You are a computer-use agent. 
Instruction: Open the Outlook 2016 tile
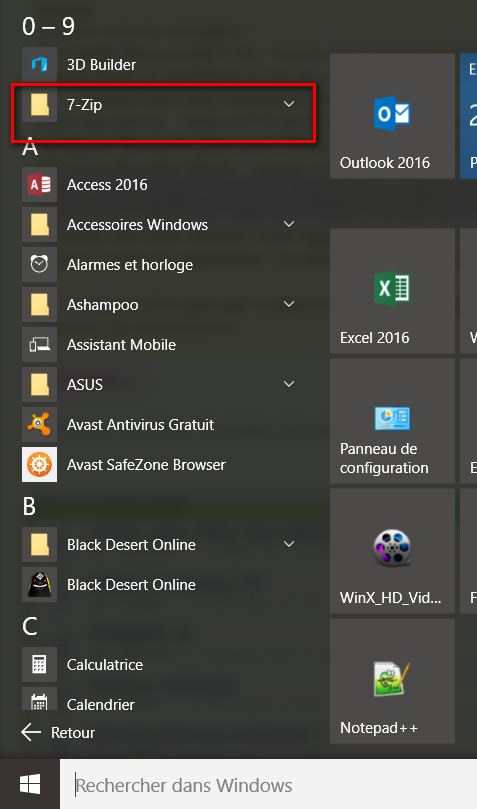point(392,116)
